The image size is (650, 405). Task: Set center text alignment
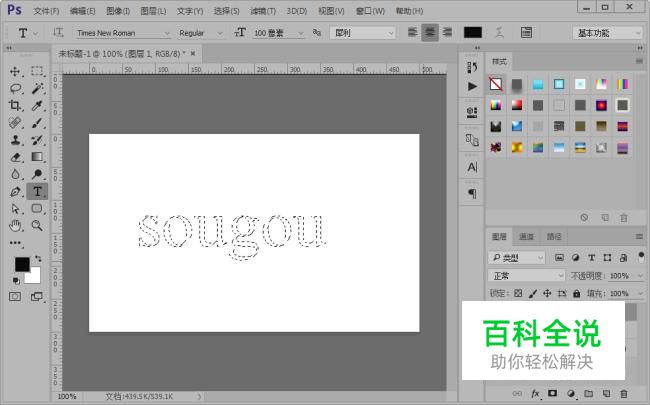(x=430, y=32)
